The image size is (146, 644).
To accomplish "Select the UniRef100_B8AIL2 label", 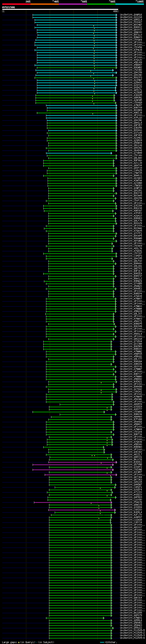I will (x=131, y=278).
